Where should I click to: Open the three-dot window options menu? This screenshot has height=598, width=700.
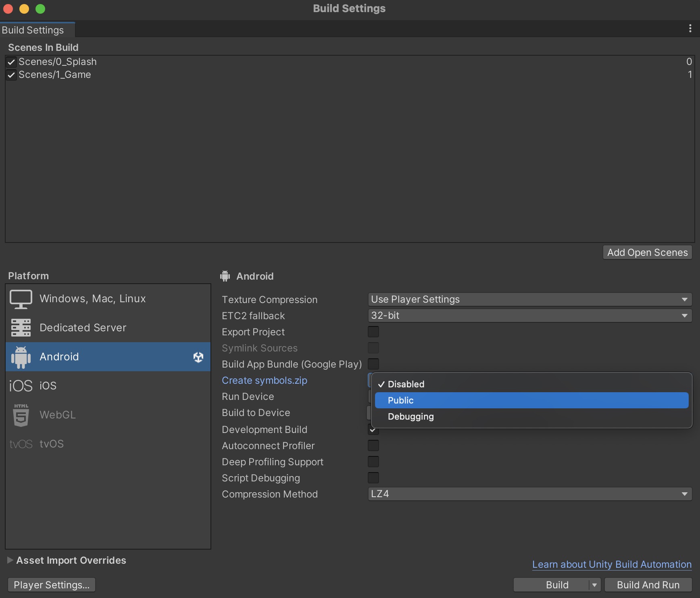click(690, 28)
